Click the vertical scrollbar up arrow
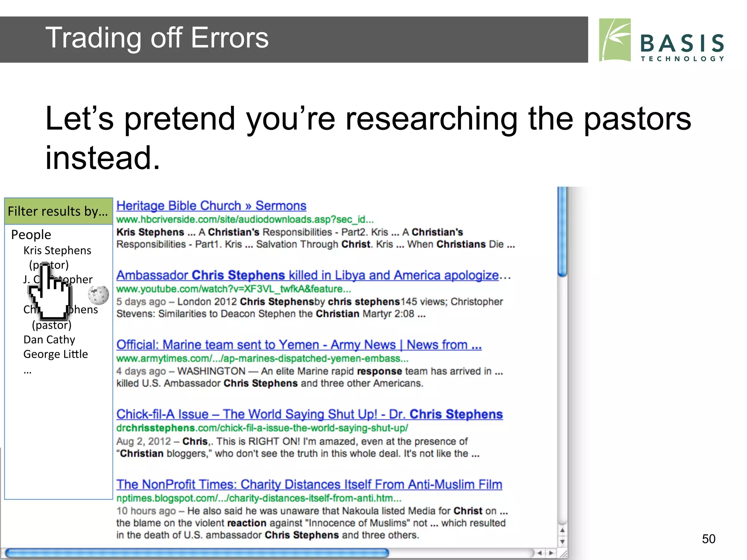This screenshot has width=747, height=560. pos(562,530)
